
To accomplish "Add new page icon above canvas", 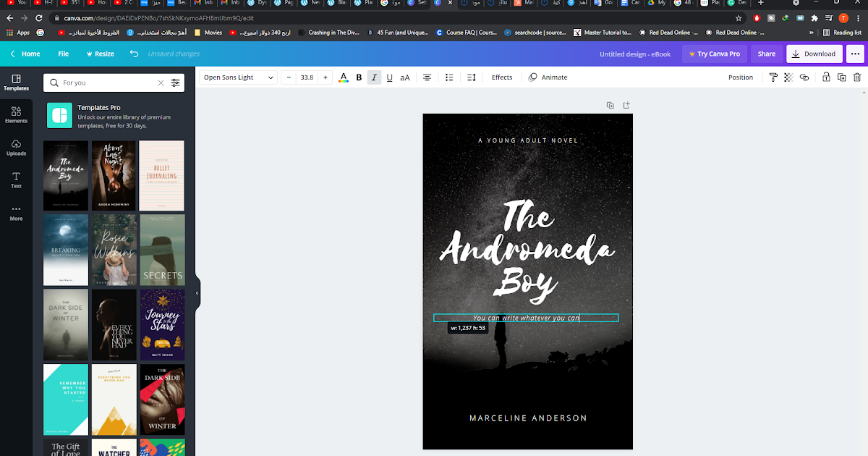I will click(626, 105).
